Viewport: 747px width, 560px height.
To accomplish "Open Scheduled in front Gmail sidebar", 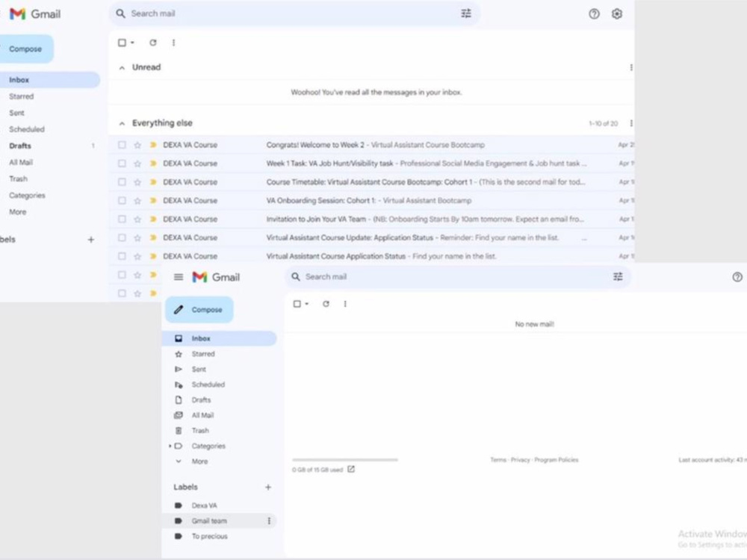I will coord(208,385).
